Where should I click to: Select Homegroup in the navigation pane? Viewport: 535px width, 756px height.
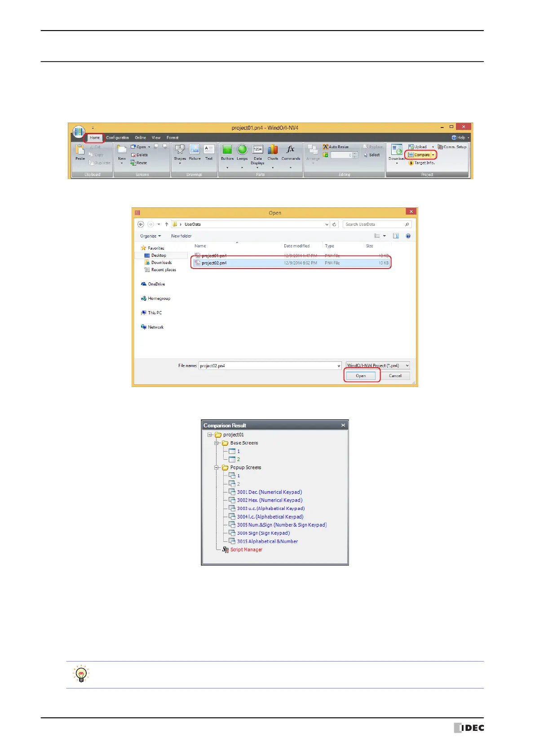[155, 299]
